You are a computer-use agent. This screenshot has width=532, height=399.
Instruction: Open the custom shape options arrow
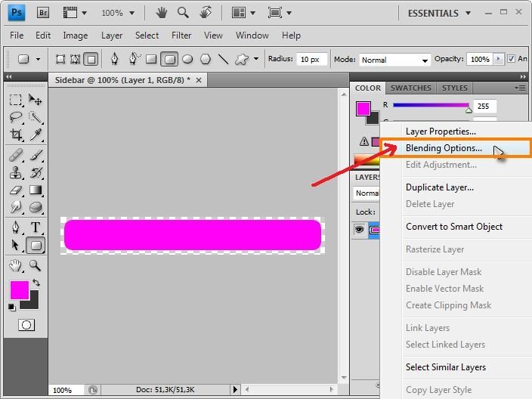point(256,59)
